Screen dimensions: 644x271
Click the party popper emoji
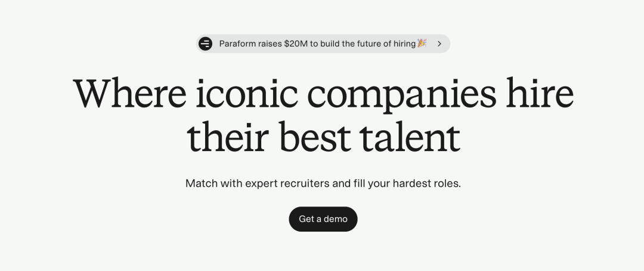click(422, 43)
